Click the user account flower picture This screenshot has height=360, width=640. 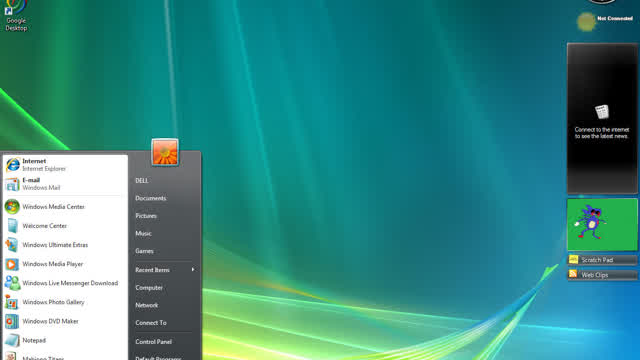pos(165,152)
